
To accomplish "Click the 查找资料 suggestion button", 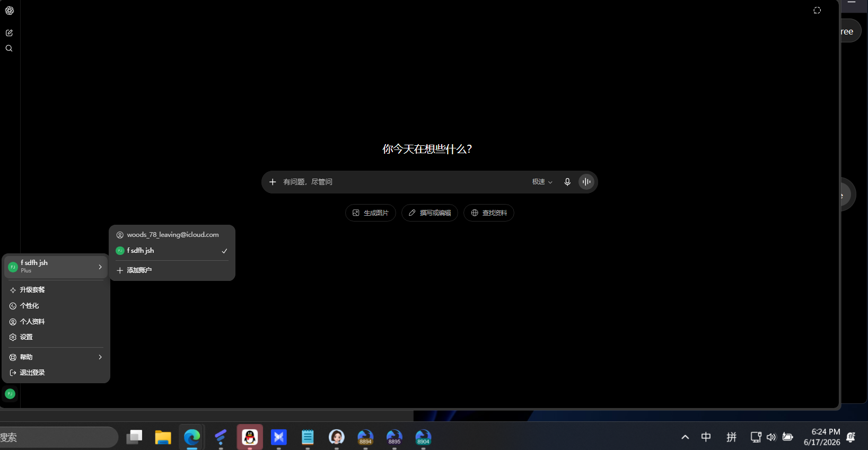I will [489, 213].
